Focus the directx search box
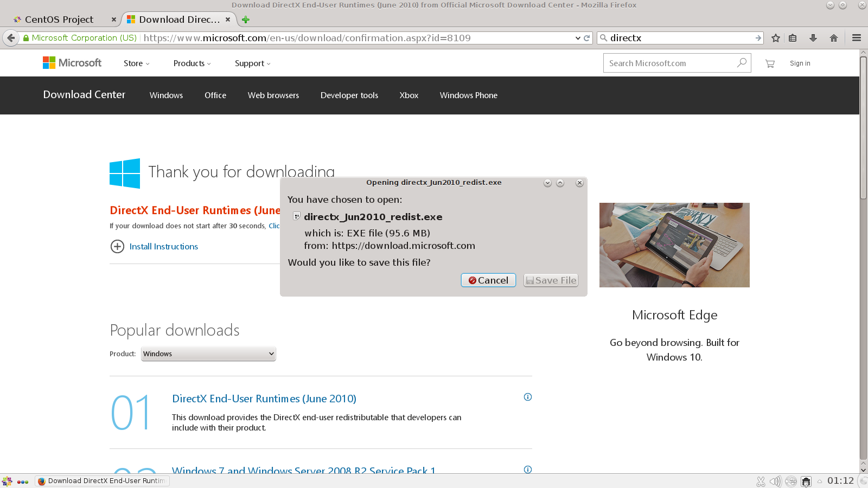Screen dimensions: 868x488 pyautogui.click(x=681, y=38)
